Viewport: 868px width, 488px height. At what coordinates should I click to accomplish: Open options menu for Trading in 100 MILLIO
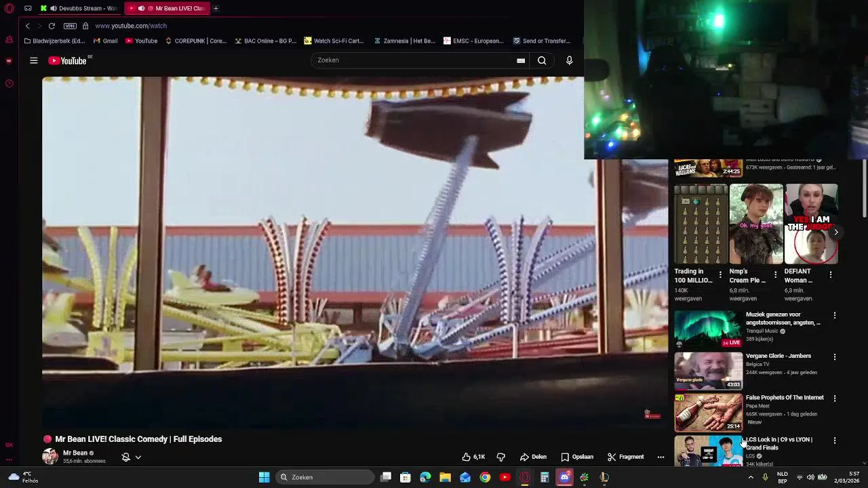click(720, 274)
